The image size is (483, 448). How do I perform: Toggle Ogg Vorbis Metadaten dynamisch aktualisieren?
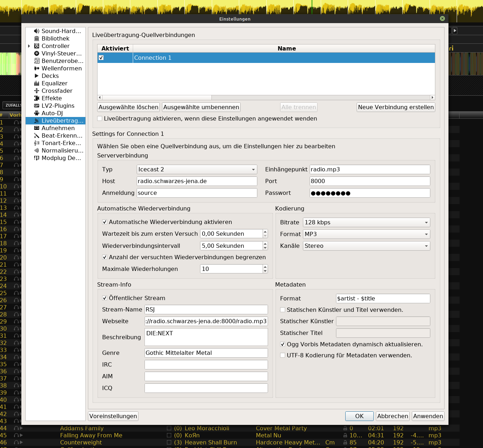(x=283, y=344)
